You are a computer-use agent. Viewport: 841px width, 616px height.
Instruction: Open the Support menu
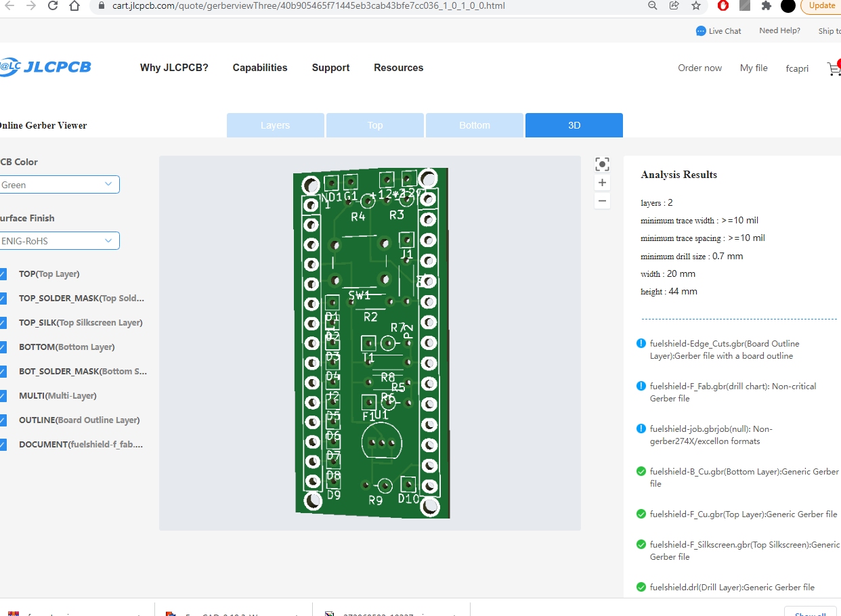point(330,68)
